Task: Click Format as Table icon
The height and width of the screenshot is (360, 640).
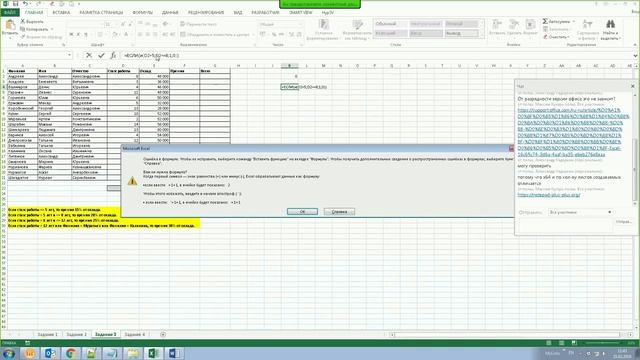Action: pyautogui.click(x=357, y=25)
